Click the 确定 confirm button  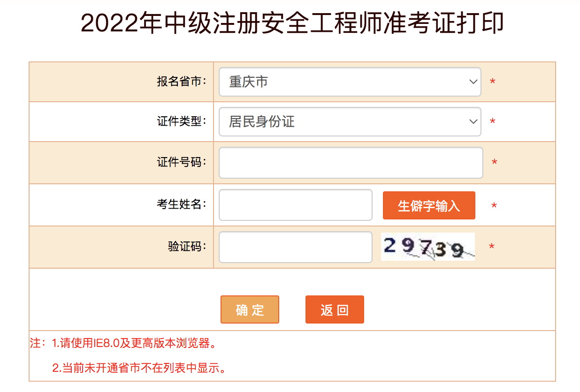250,309
